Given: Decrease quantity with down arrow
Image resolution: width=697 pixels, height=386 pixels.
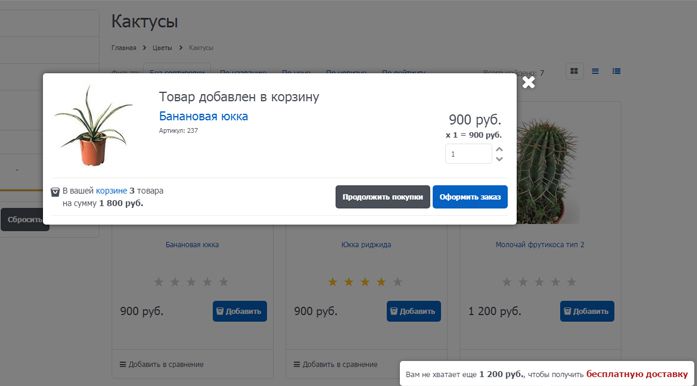Looking at the screenshot, I should [x=499, y=159].
